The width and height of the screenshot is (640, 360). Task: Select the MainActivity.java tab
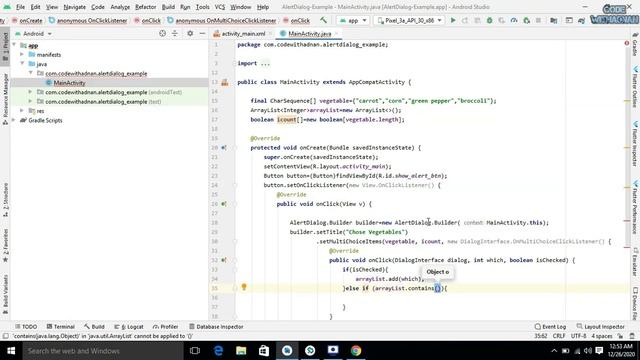pos(309,33)
